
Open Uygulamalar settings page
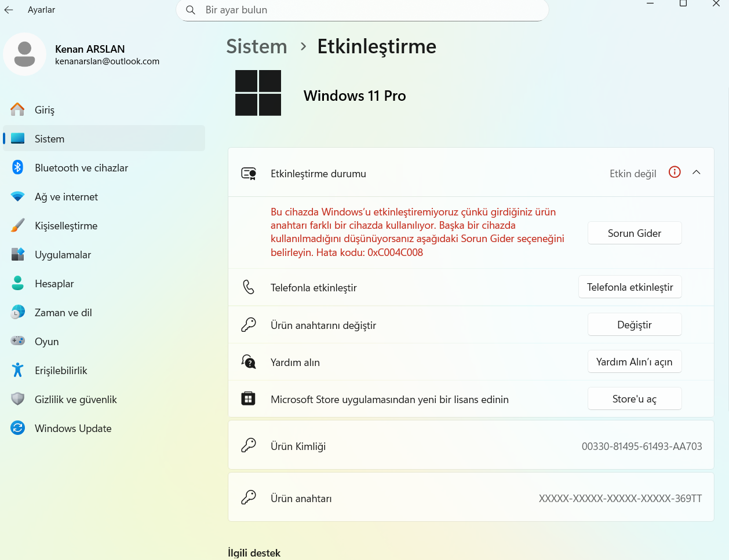(104, 254)
